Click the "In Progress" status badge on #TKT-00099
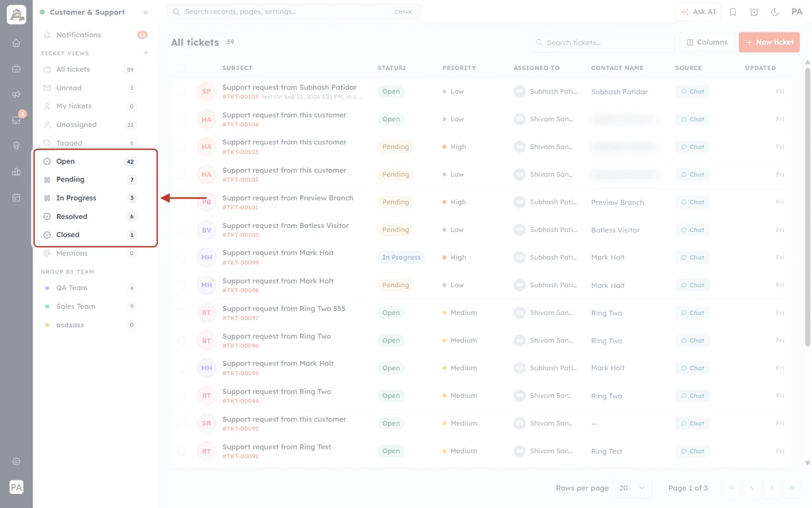Screen dimensions: 812x508 [x=401, y=257]
